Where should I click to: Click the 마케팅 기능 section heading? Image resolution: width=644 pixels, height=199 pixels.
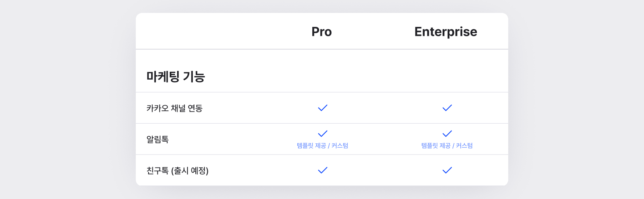click(176, 76)
